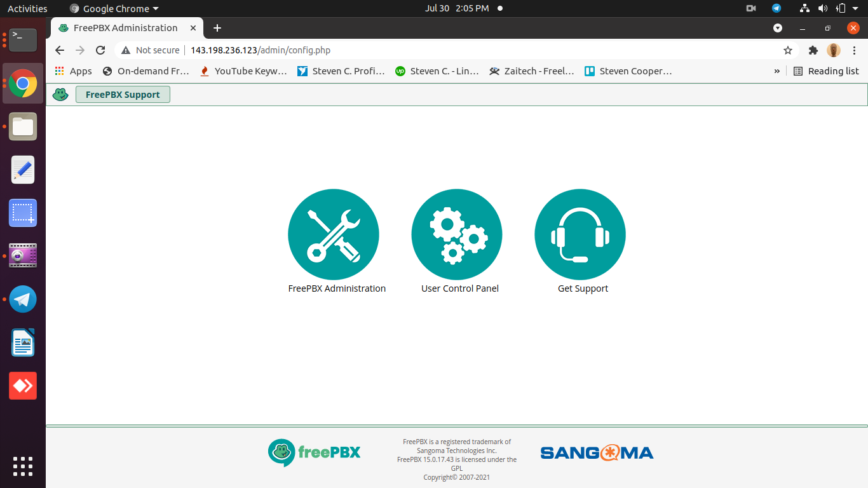Viewport: 868px width, 488px height.
Task: Click the FreePBX frog logo in toolbar
Action: 60,95
